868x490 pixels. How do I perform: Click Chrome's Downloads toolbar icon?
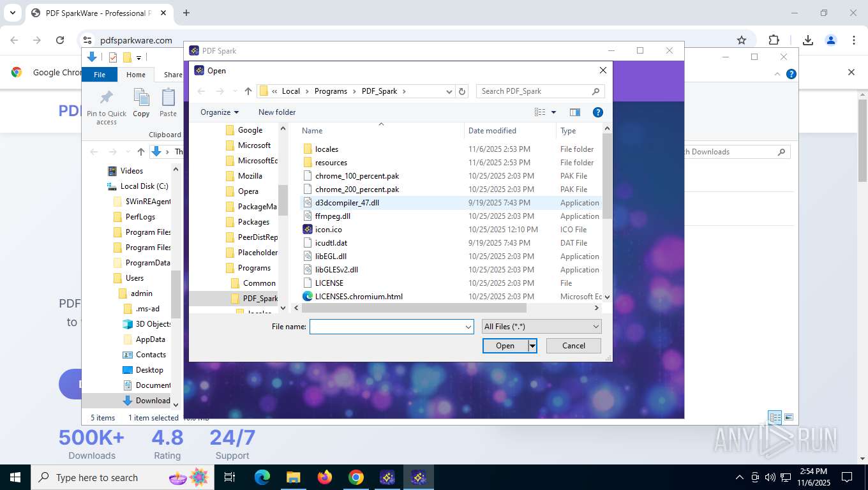(x=807, y=40)
